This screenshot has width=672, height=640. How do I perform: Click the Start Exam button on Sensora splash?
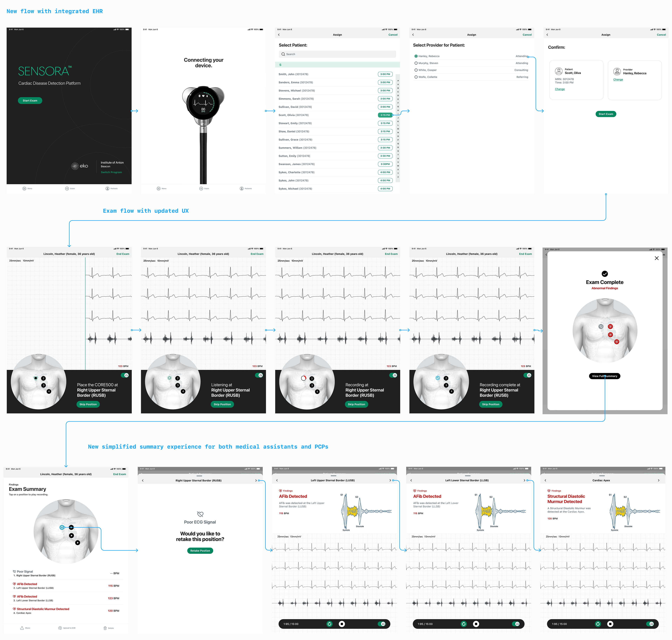(30, 101)
